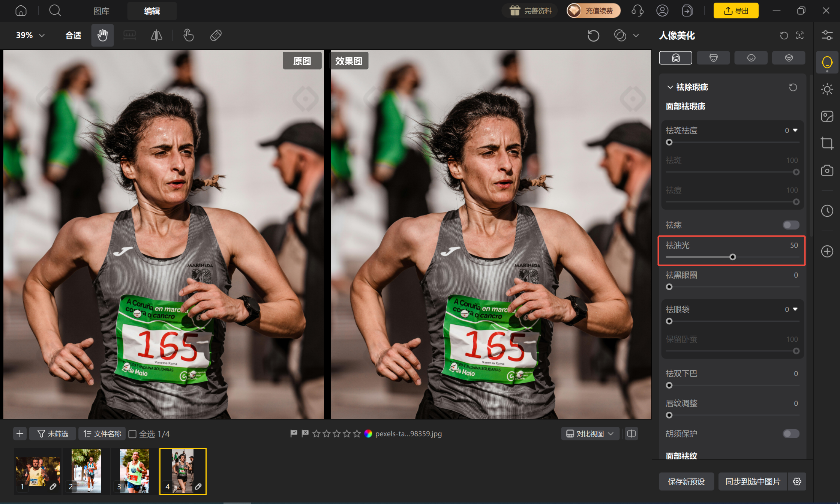Click the 保存新预设 button
840x504 pixels.
[x=686, y=481]
